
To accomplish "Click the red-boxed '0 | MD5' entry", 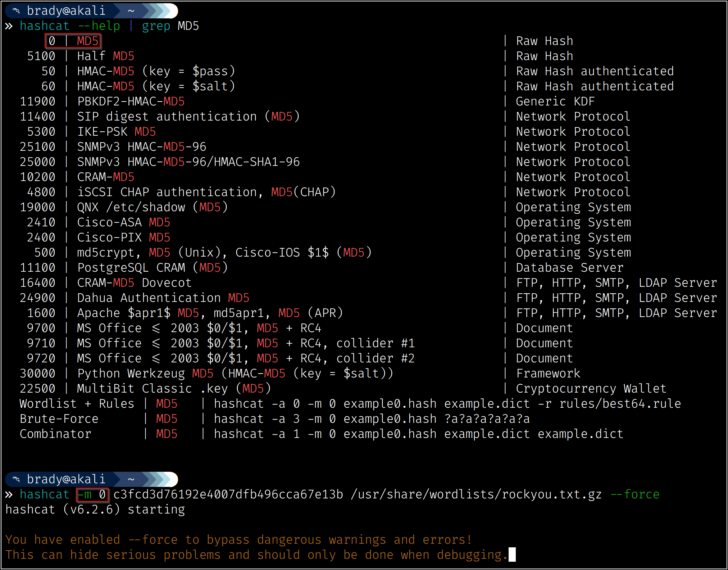I will pyautogui.click(x=73, y=41).
